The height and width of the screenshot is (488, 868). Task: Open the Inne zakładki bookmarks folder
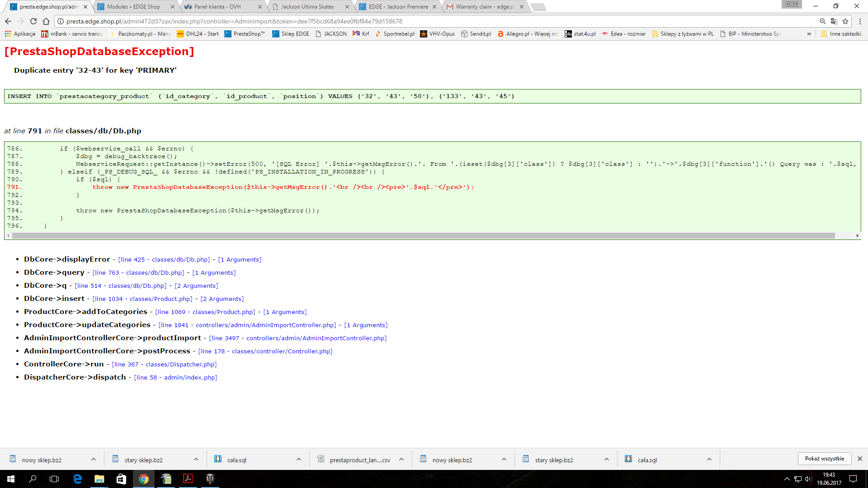pos(841,34)
